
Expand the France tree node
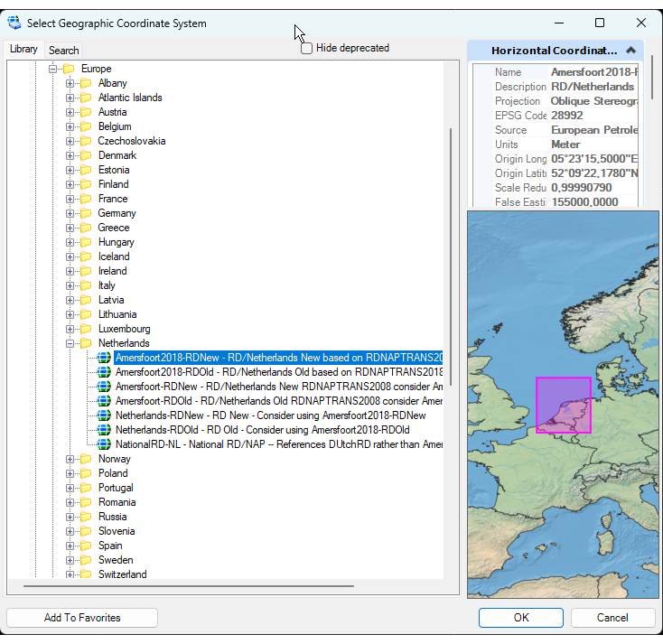pyautogui.click(x=70, y=199)
